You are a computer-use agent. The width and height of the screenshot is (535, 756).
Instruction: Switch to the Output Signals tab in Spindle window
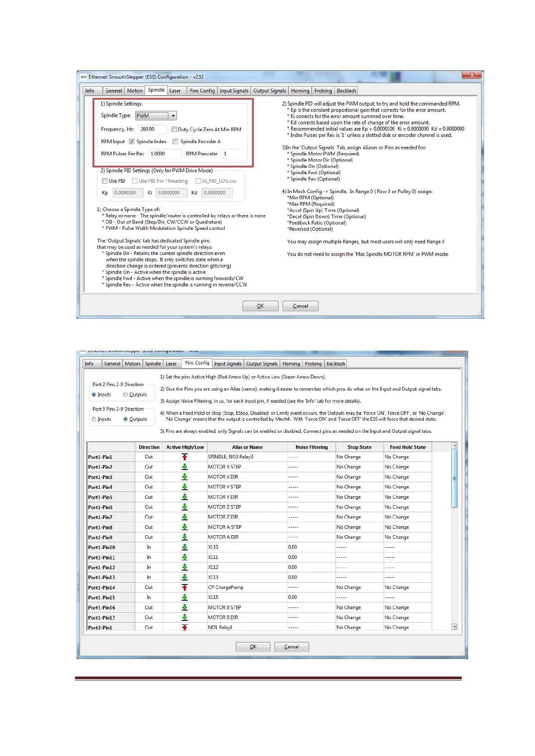coord(270,91)
